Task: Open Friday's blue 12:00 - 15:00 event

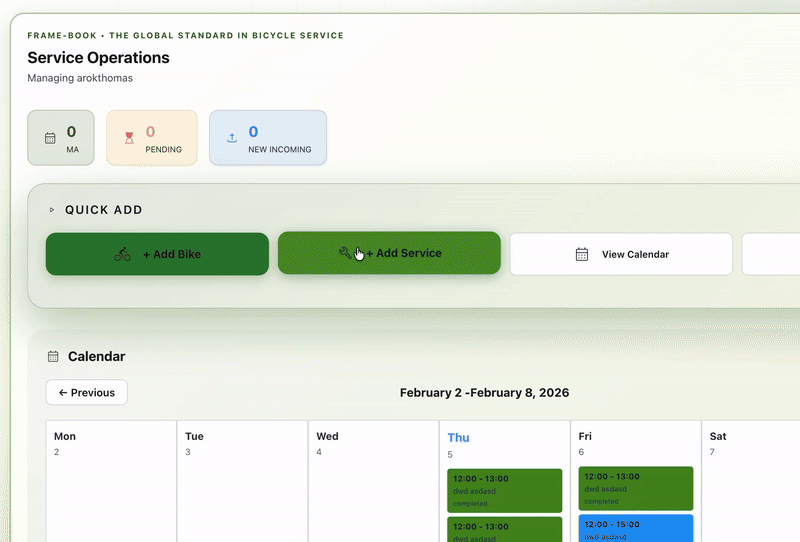Action: (x=636, y=528)
